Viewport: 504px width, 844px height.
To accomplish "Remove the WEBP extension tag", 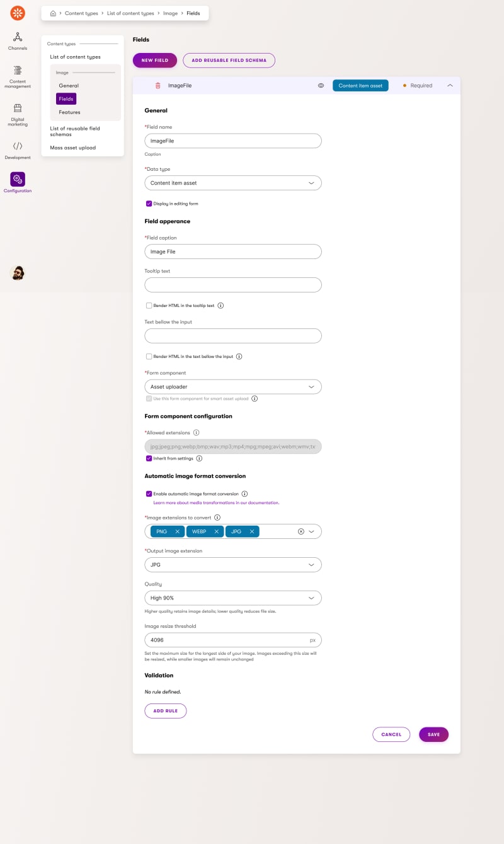I will 217,531.
